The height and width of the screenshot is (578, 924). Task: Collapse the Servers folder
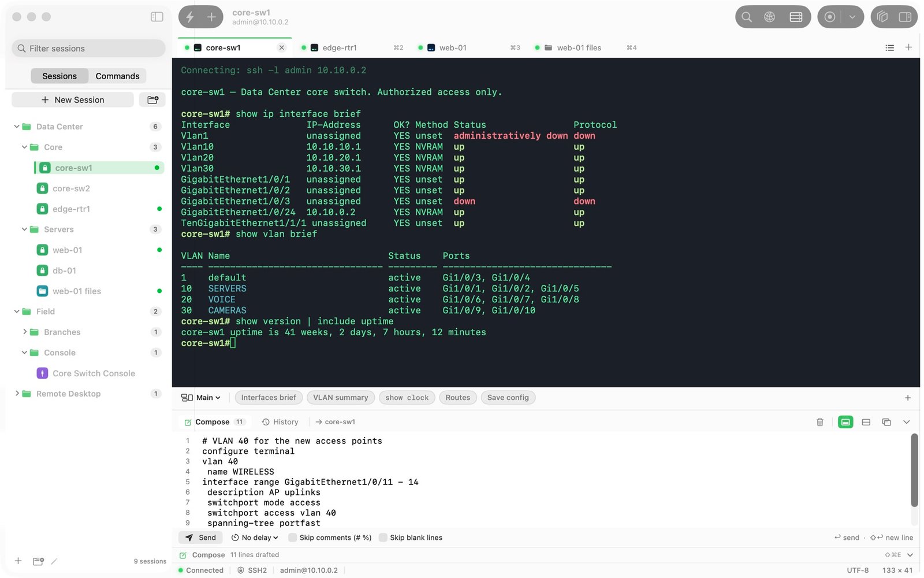tap(25, 229)
